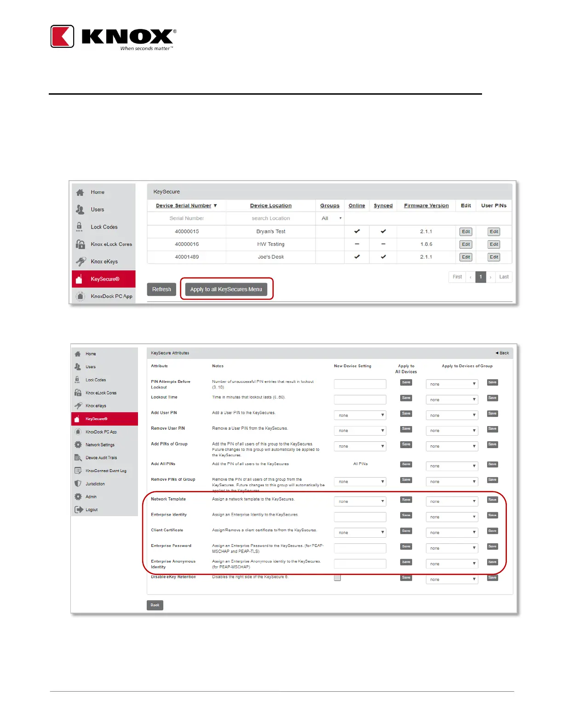Sort by the Groups column header

tap(330, 205)
